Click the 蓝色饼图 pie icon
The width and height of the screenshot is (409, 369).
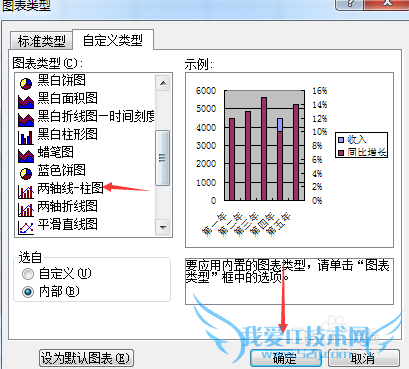coord(26,173)
